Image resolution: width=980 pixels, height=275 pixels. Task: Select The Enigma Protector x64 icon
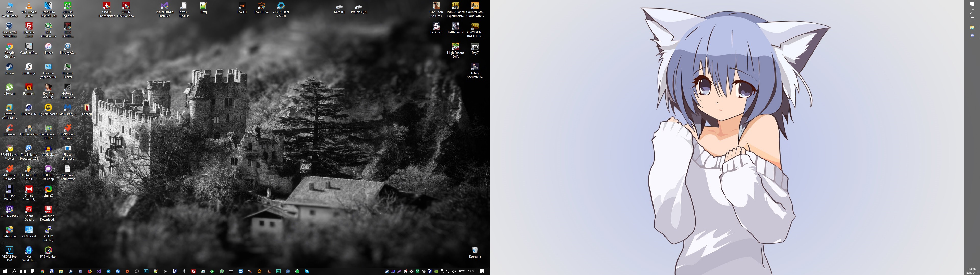click(x=29, y=153)
